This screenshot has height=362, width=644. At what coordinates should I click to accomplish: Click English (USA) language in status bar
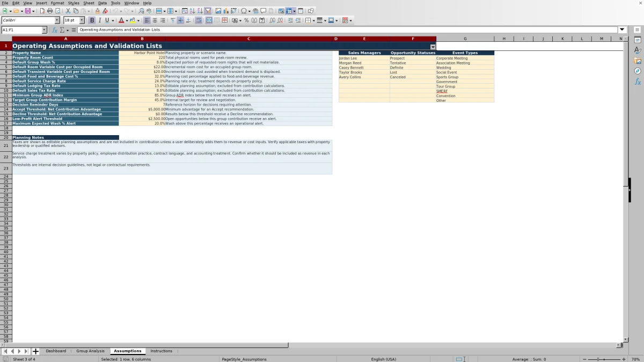click(x=384, y=359)
